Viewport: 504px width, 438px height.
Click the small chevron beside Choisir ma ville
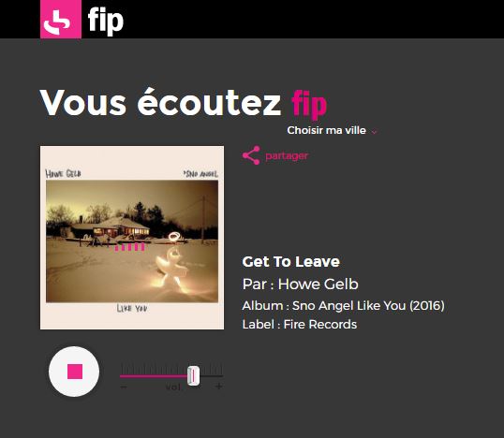coord(374,132)
